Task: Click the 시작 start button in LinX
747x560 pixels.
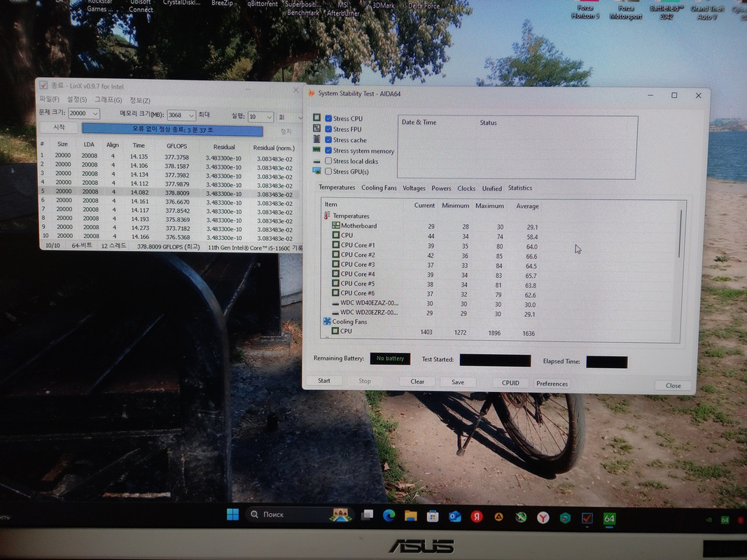Action: click(x=59, y=127)
